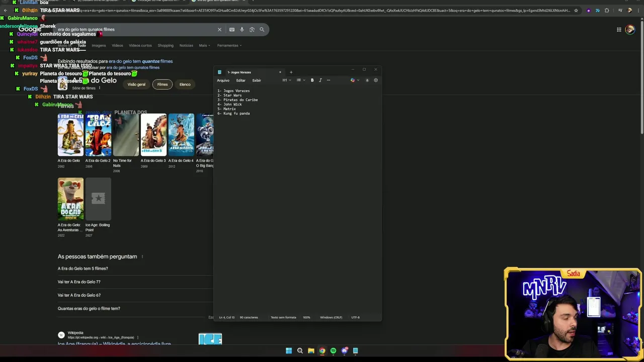Expand 'Quantas eras do gelo o filme tem?' question
Viewport: 644px width, 362px height.
(135, 309)
